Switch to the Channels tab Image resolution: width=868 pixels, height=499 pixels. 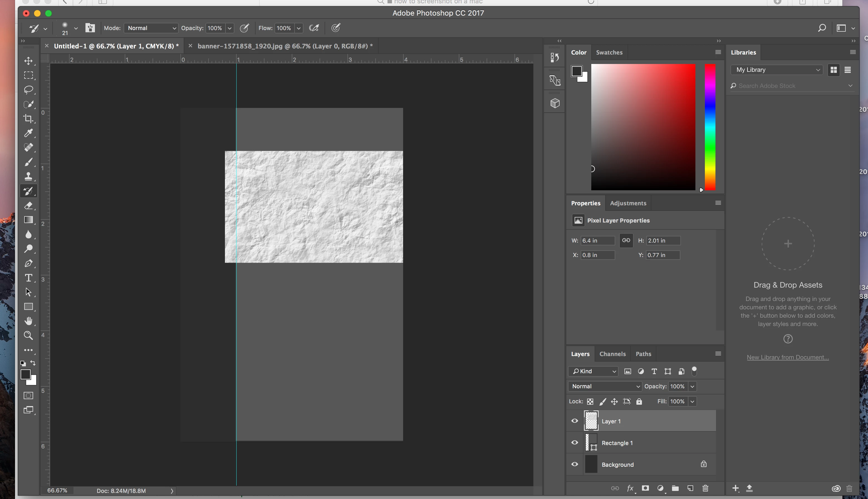(x=612, y=354)
